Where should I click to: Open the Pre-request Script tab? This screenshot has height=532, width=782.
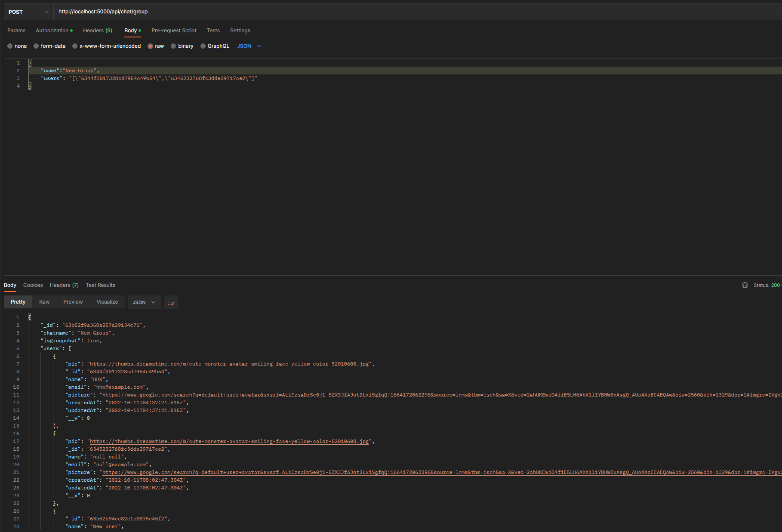[174, 31]
